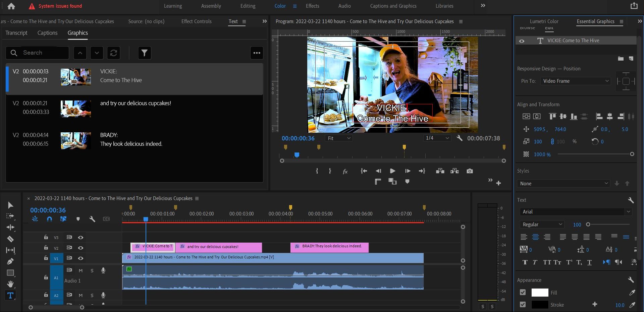
Task: Open the Styles None dropdown
Action: click(x=563, y=183)
